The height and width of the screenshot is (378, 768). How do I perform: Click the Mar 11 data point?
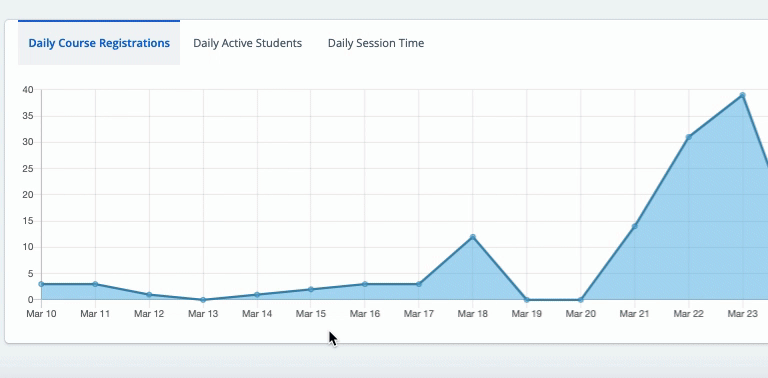pyautogui.click(x=95, y=284)
